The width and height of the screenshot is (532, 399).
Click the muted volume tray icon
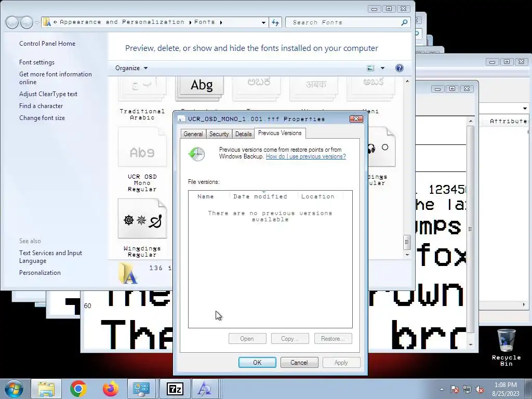pyautogui.click(x=480, y=389)
